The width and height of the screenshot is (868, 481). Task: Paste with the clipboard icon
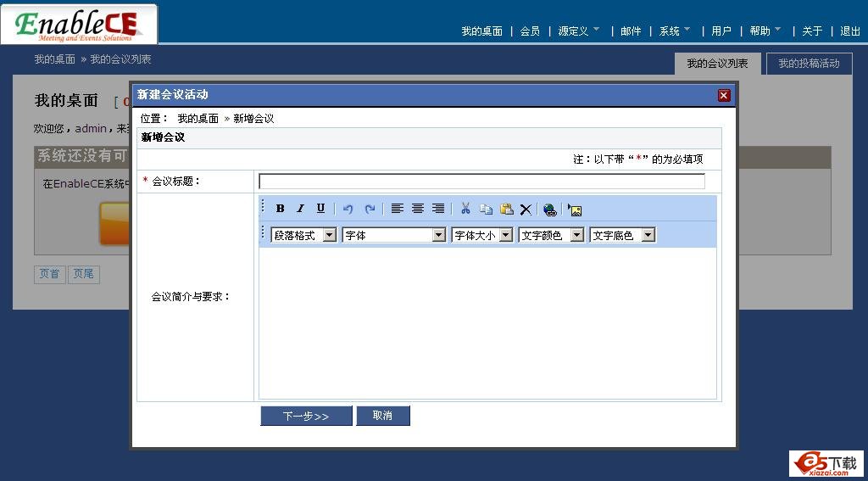tap(507, 209)
